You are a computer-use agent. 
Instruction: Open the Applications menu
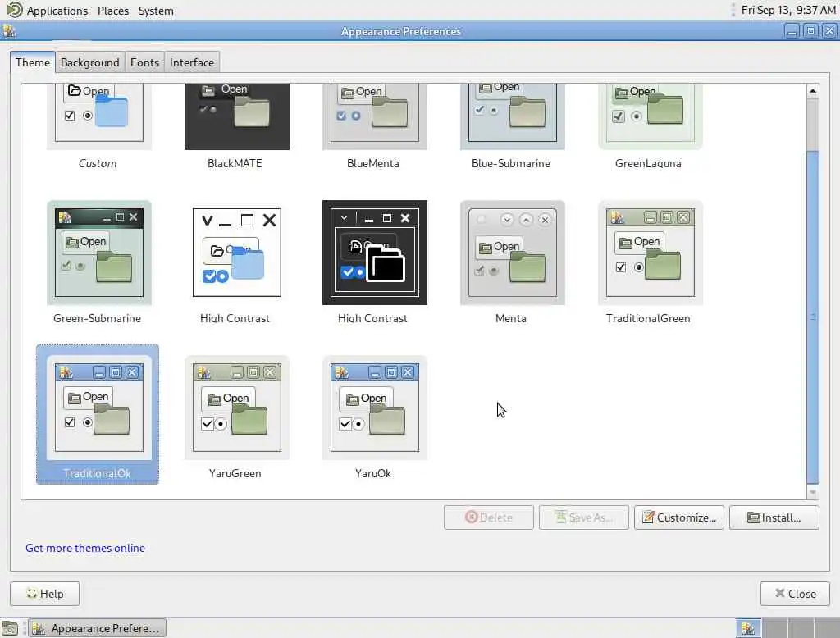(57, 11)
